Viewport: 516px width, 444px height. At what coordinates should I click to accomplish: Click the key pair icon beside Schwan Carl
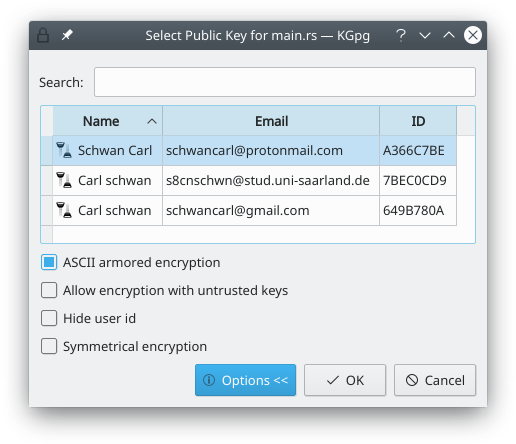[x=64, y=150]
